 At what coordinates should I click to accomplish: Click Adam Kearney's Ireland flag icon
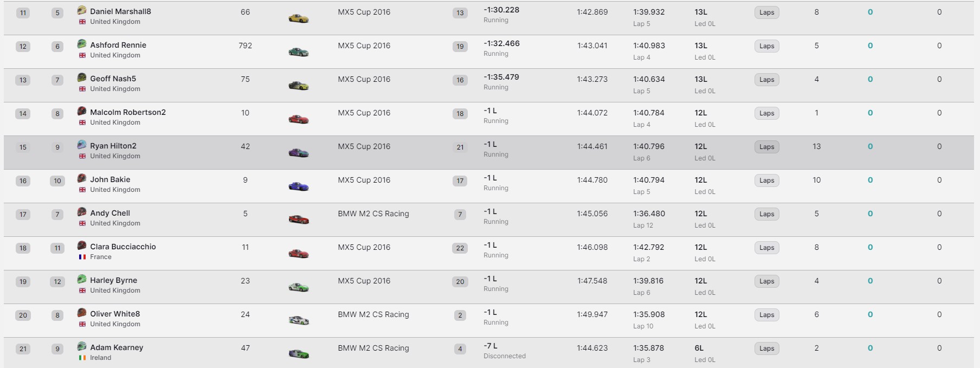tap(82, 358)
